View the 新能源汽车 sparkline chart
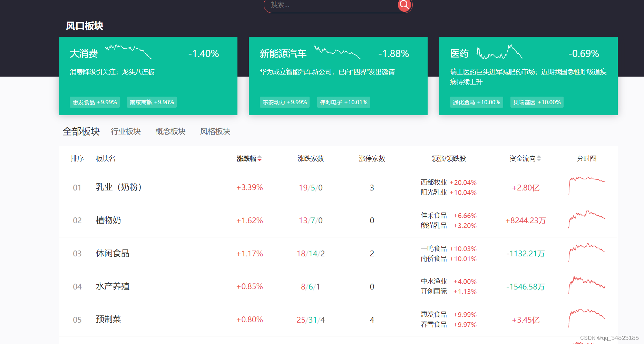Viewport: 644px width, 344px height. (337, 51)
